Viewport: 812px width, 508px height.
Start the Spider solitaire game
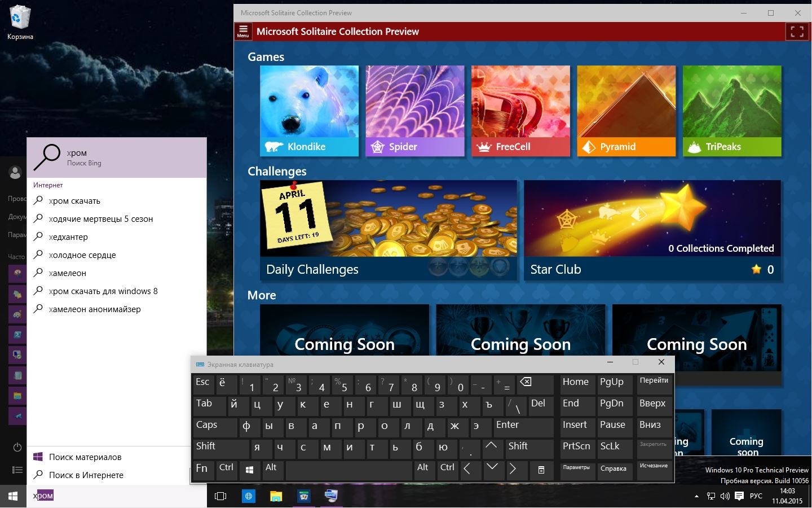pyautogui.click(x=415, y=111)
